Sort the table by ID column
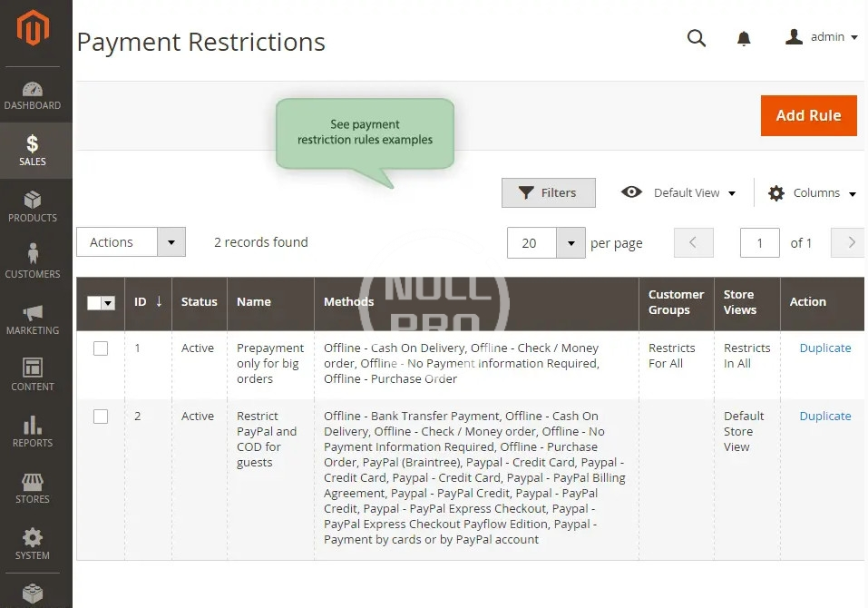Screen dimensions: 868x608 pos(148,302)
